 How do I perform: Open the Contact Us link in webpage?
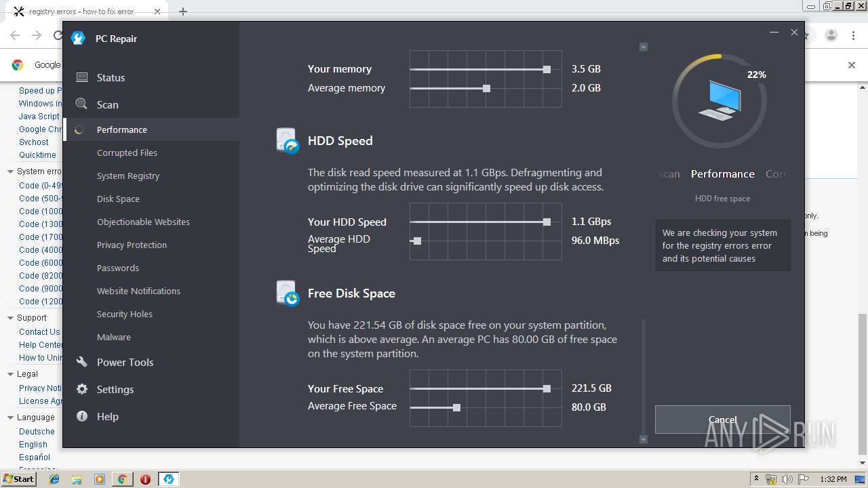40,332
